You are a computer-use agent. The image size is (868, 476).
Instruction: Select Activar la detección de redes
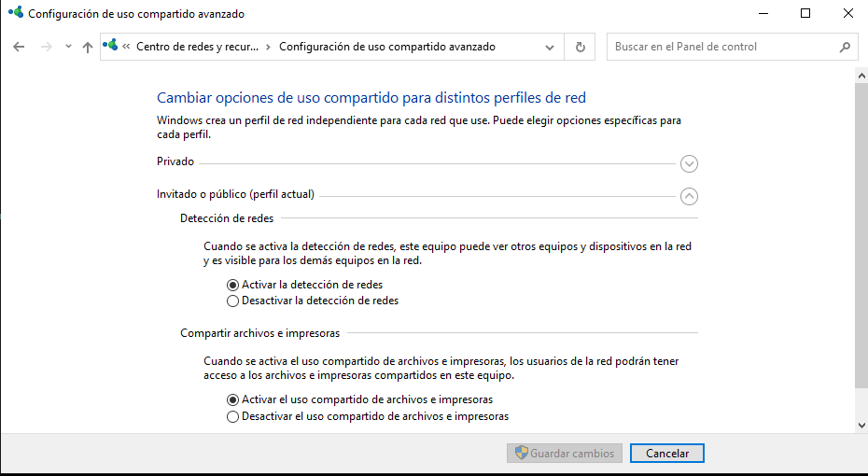233,285
